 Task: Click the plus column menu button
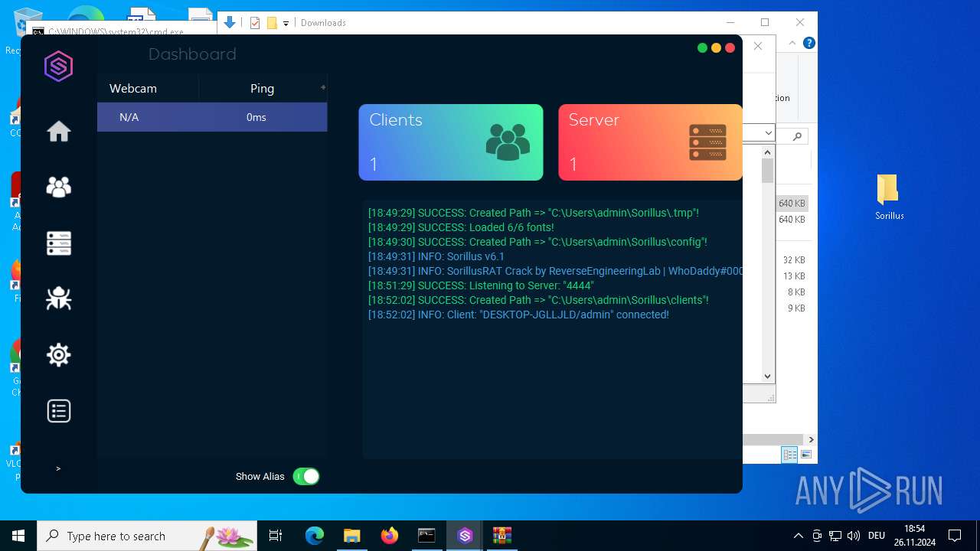[x=323, y=87]
